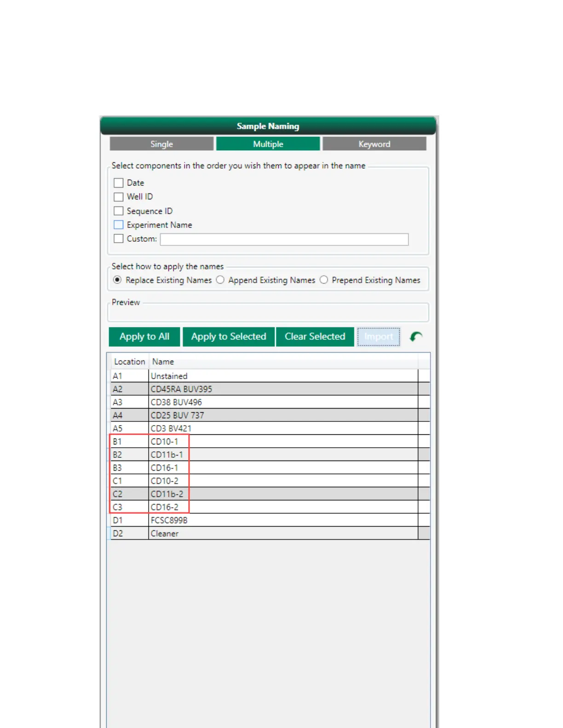Click location cell C3
This screenshot has width=563, height=728.
[x=129, y=507]
